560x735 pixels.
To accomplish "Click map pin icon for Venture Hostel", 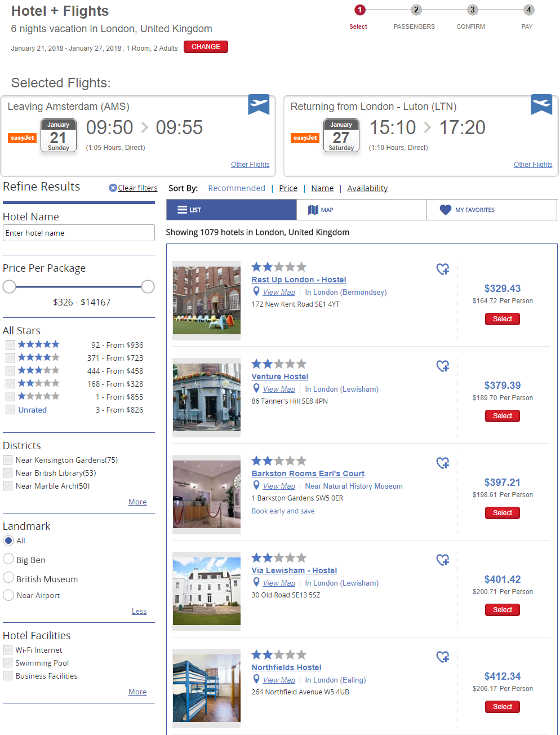I will click(256, 388).
